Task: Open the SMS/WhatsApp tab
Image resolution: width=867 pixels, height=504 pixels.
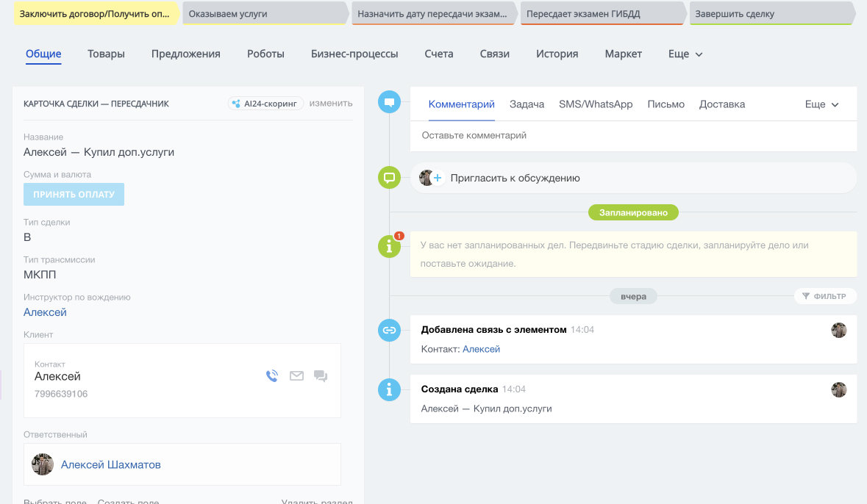Action: (596, 104)
